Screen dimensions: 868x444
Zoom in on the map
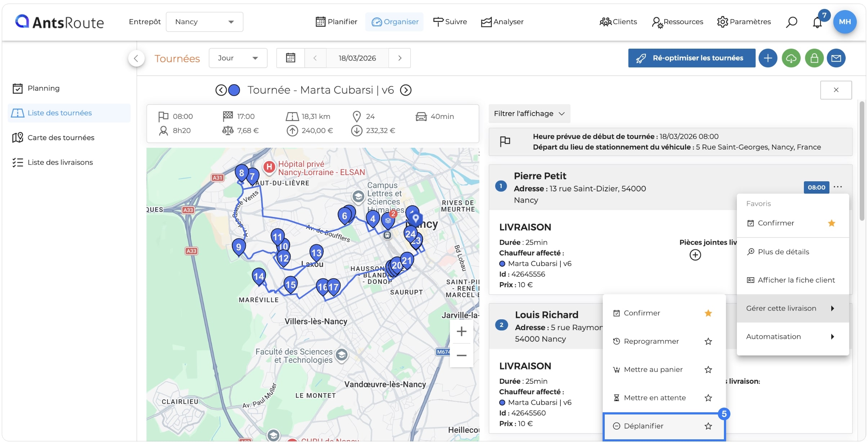click(461, 332)
